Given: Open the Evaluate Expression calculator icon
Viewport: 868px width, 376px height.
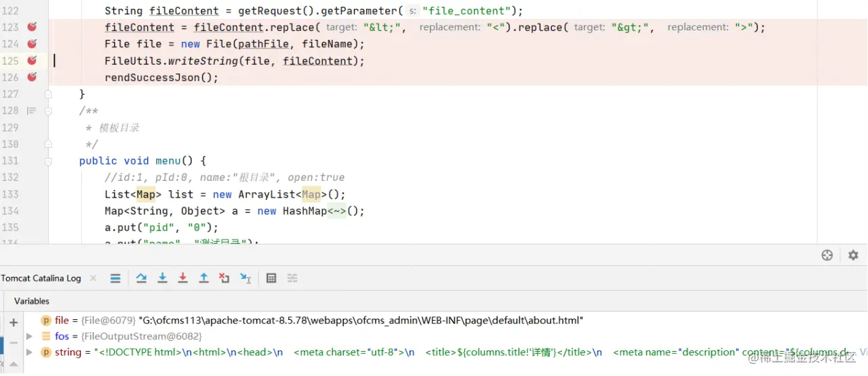Looking at the screenshot, I should click(x=272, y=278).
